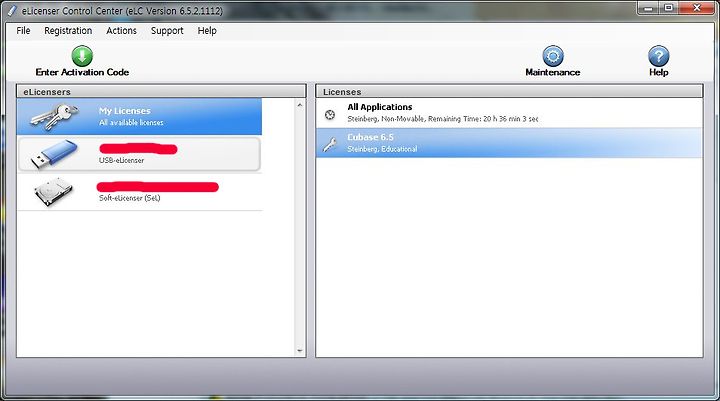Click 'All available licenses' subtitle

[x=131, y=123]
